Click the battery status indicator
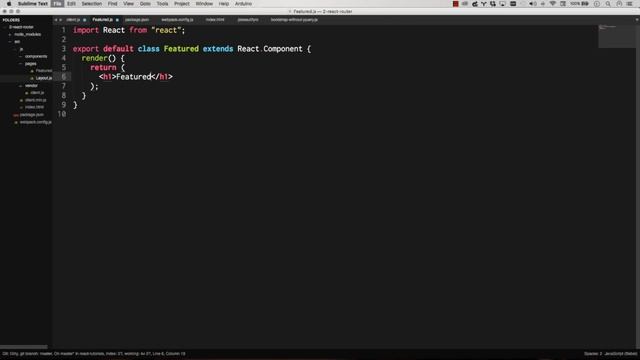The height and width of the screenshot is (360, 640). tap(580, 4)
